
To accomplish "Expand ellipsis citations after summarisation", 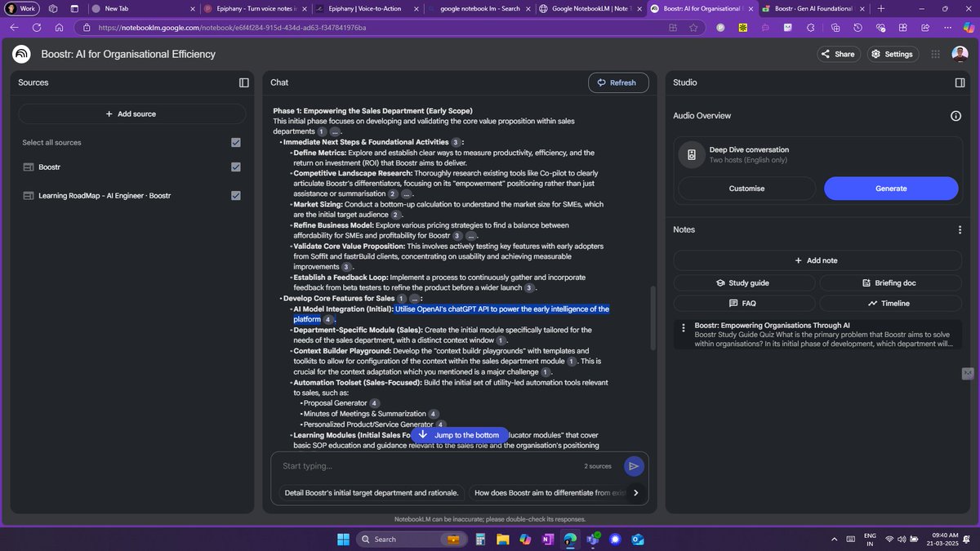I will pyautogui.click(x=407, y=194).
